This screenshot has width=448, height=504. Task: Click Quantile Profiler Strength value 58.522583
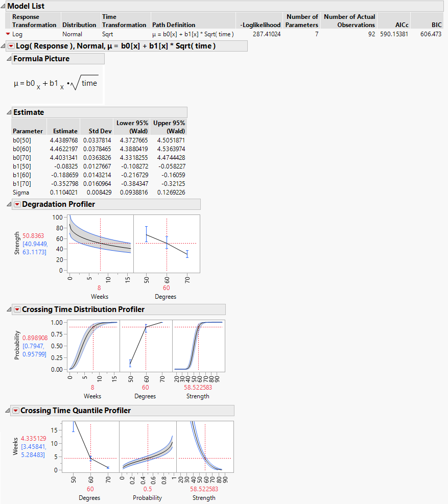pos(204,489)
